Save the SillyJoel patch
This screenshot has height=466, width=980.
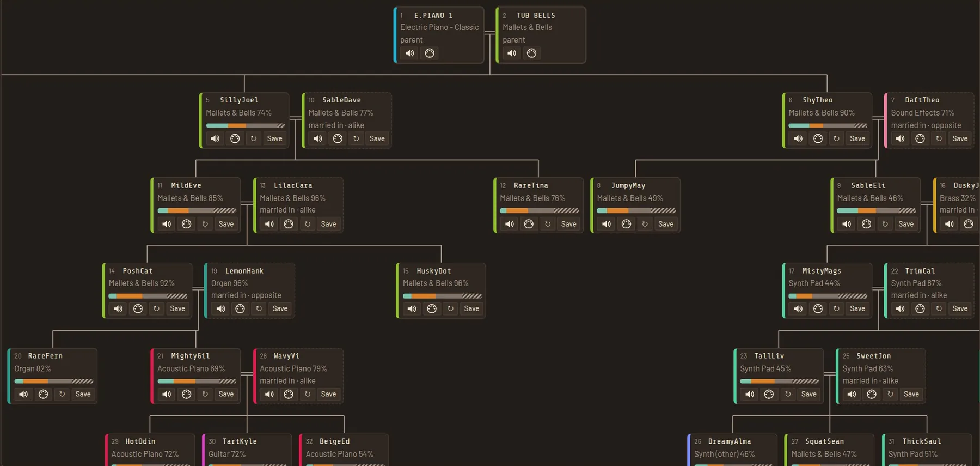pyautogui.click(x=275, y=138)
